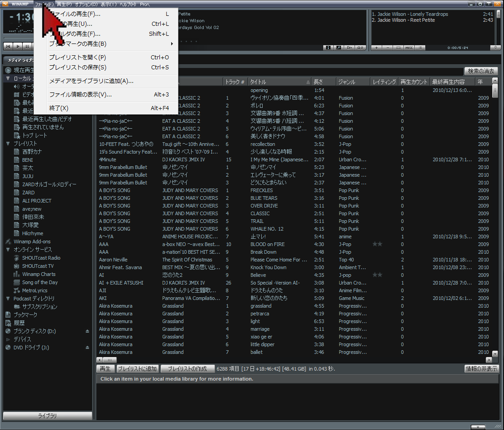The height and width of the screenshot is (430, 504).
Task: Click the track list vertical scrollbar
Action: 495,217
